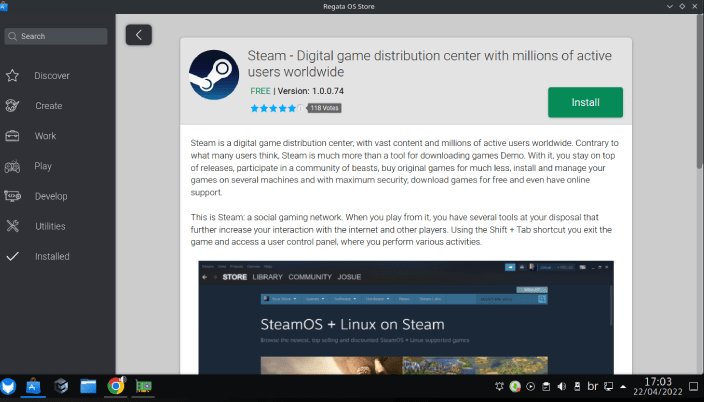Click the FREE price label

260,91
